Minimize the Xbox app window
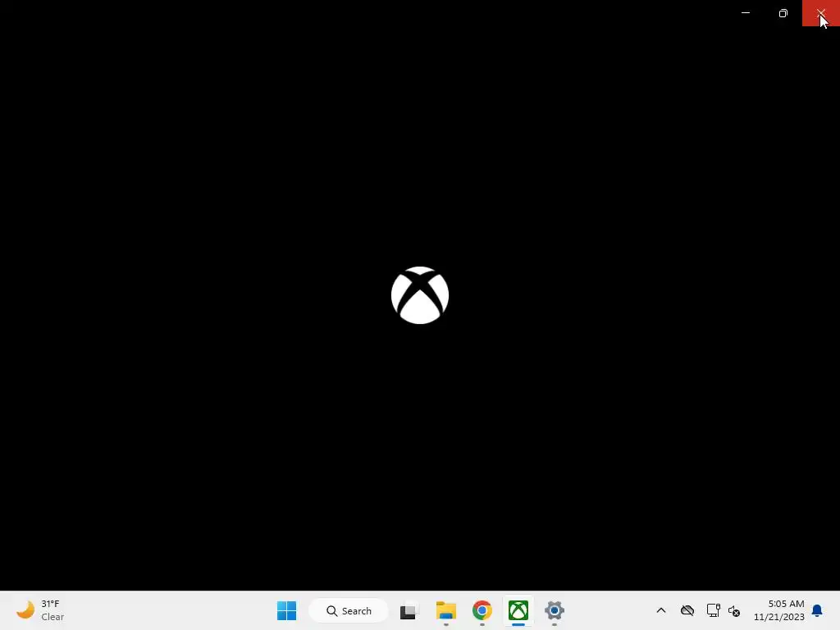This screenshot has width=840, height=630. pyautogui.click(x=746, y=13)
